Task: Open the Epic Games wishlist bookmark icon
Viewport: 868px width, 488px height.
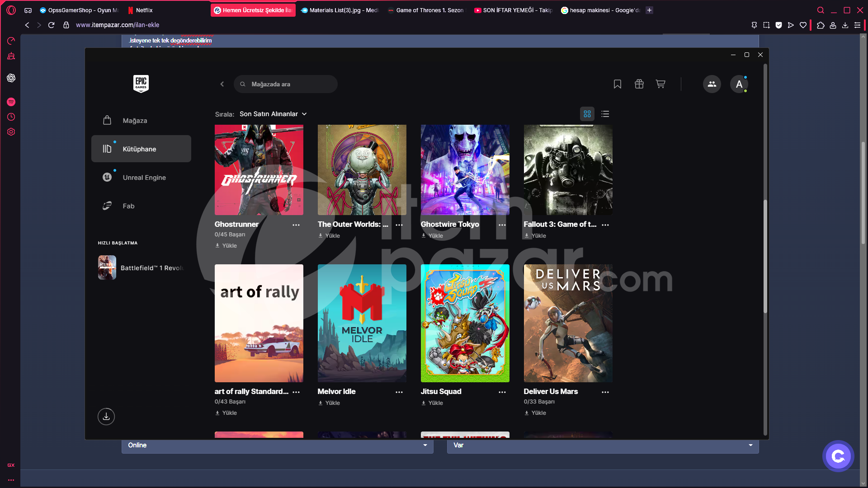Action: coord(618,84)
